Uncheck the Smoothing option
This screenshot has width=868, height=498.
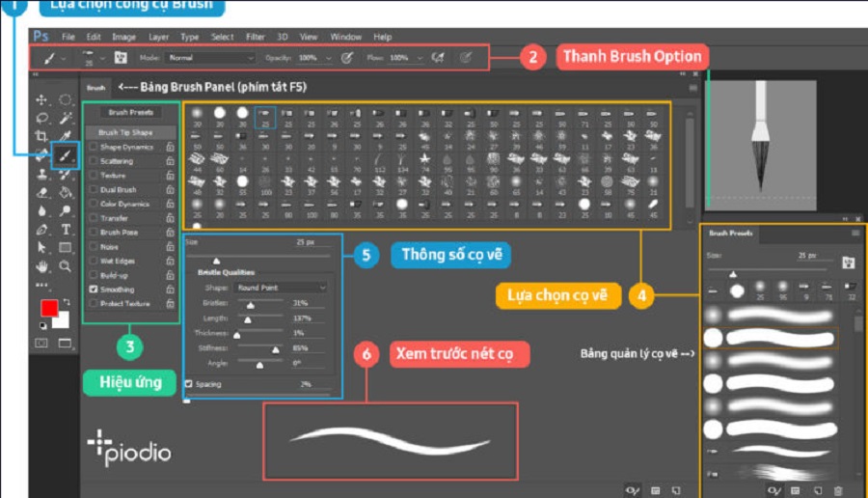(x=94, y=290)
